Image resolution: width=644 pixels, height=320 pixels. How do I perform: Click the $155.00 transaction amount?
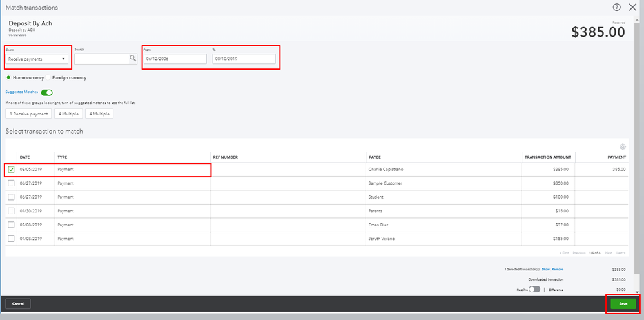pos(561,239)
